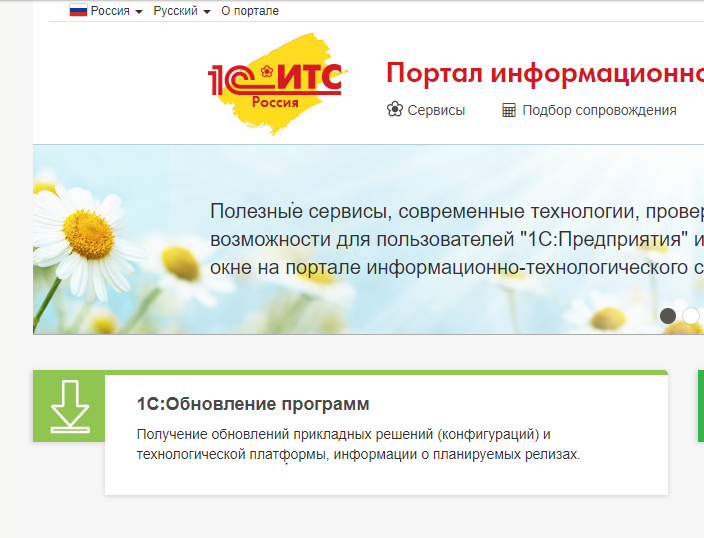Click the green download arrow icon
Screen dimensions: 704x538
[x=70, y=407]
